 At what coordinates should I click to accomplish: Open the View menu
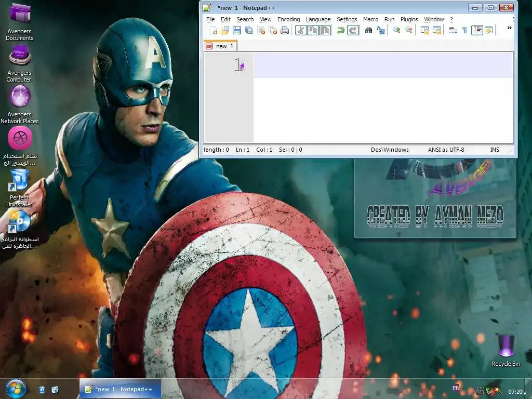(x=265, y=19)
